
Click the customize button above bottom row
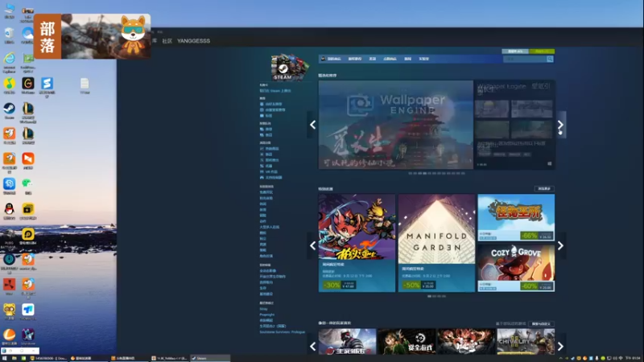[x=541, y=324]
